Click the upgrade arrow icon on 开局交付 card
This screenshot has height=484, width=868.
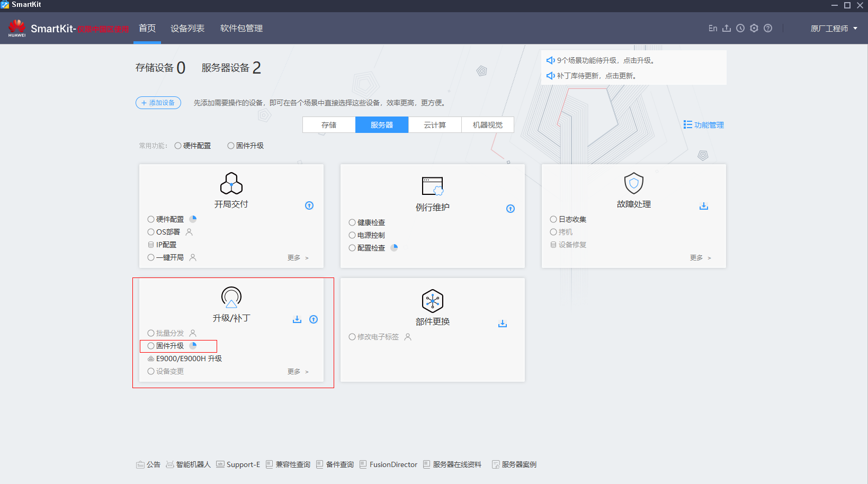coord(309,205)
